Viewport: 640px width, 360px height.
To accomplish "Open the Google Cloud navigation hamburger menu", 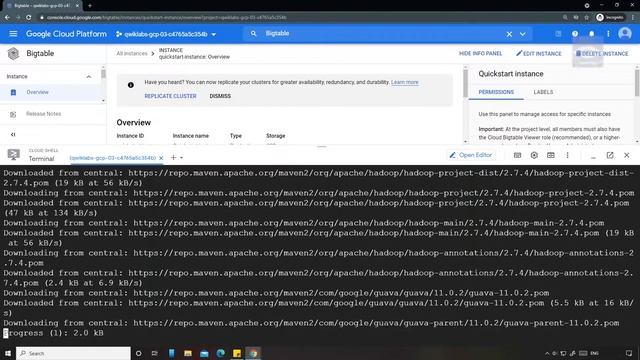I will click(13, 34).
